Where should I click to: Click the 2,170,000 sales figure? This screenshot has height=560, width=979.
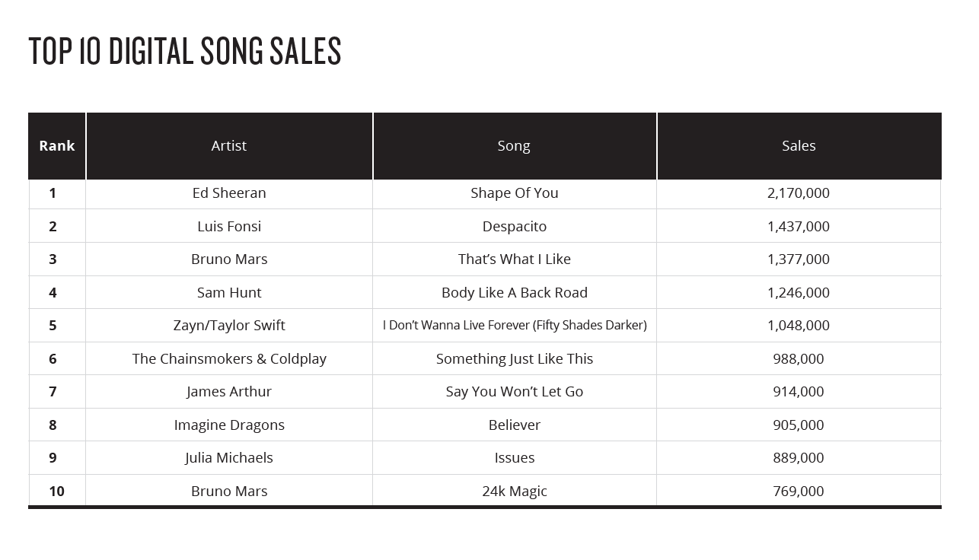tap(799, 193)
